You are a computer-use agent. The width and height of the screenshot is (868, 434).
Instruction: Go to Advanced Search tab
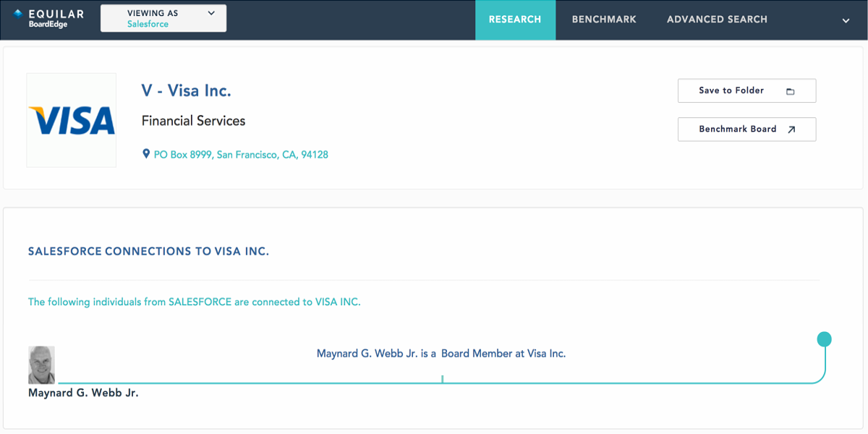[717, 20]
